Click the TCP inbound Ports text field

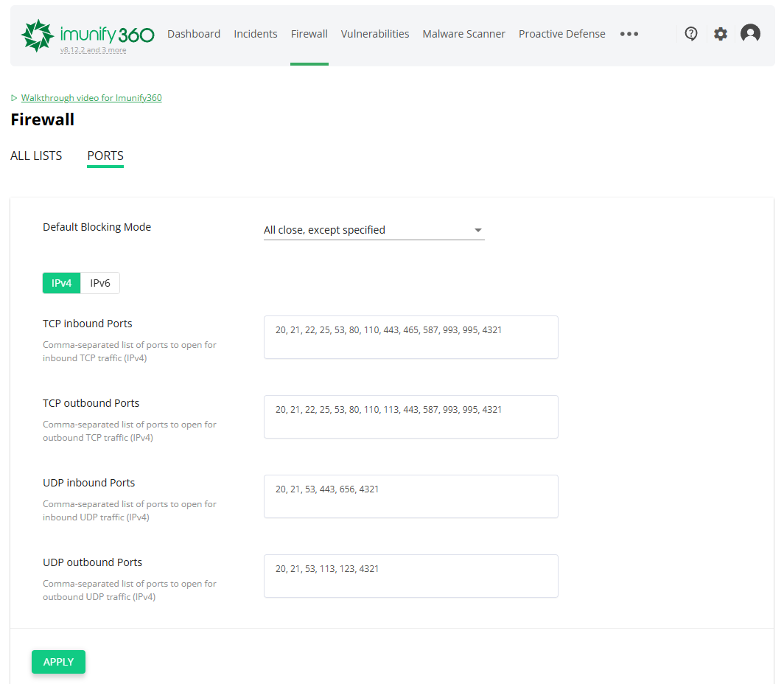410,337
